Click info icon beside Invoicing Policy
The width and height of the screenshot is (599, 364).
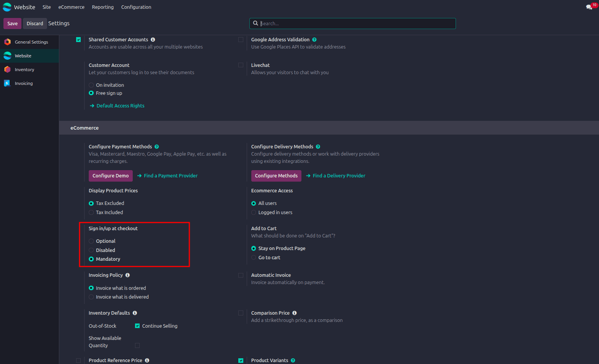tap(128, 275)
